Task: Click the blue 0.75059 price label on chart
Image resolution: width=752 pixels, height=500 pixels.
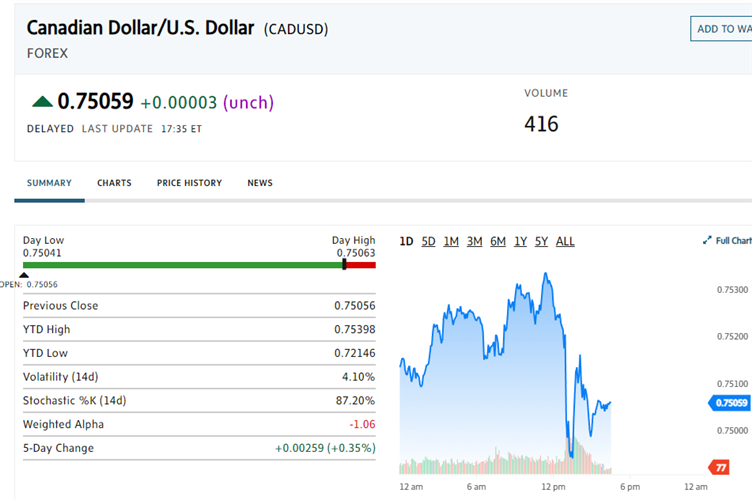Action: click(731, 403)
